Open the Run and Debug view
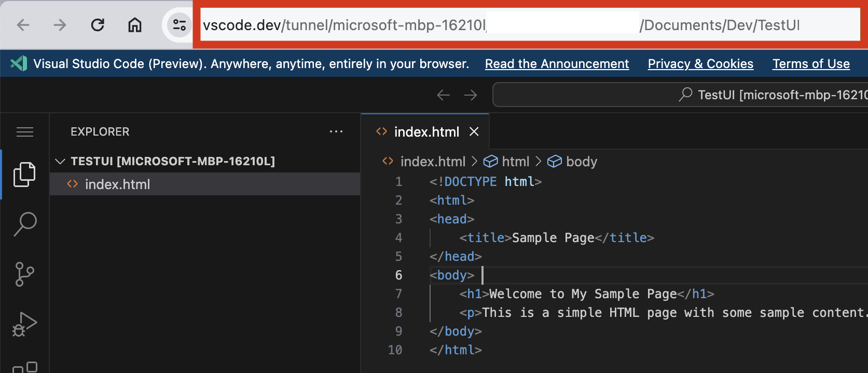The height and width of the screenshot is (373, 868). 24,324
